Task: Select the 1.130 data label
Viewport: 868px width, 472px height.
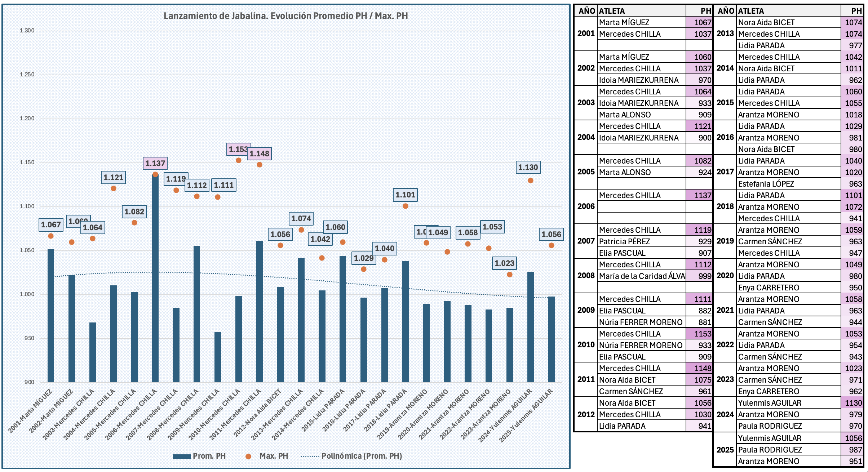Action: [528, 167]
